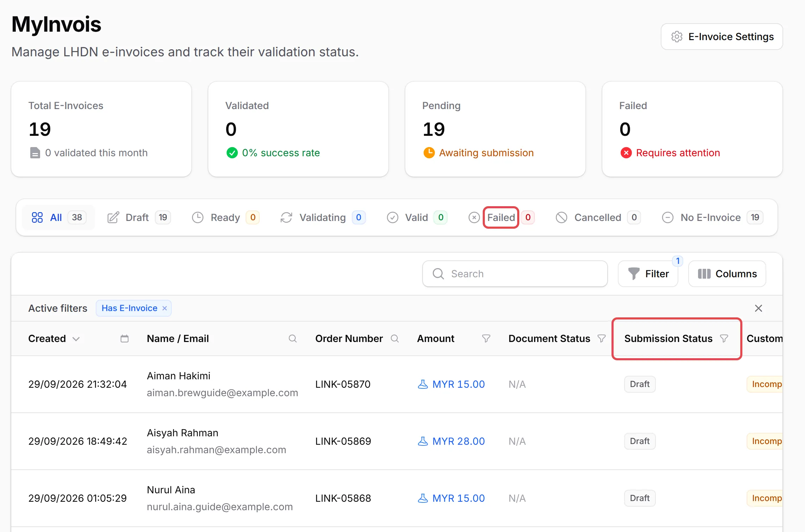
Task: Select the Failed tab
Action: click(x=501, y=217)
